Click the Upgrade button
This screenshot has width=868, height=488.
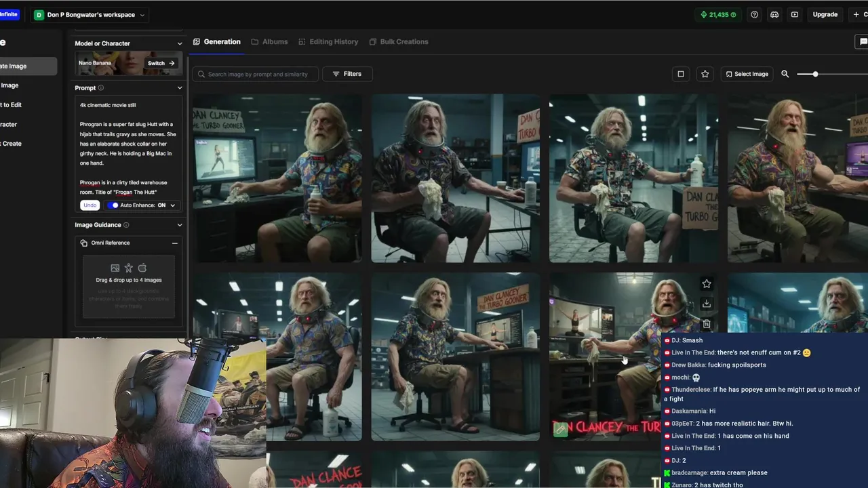click(x=825, y=14)
